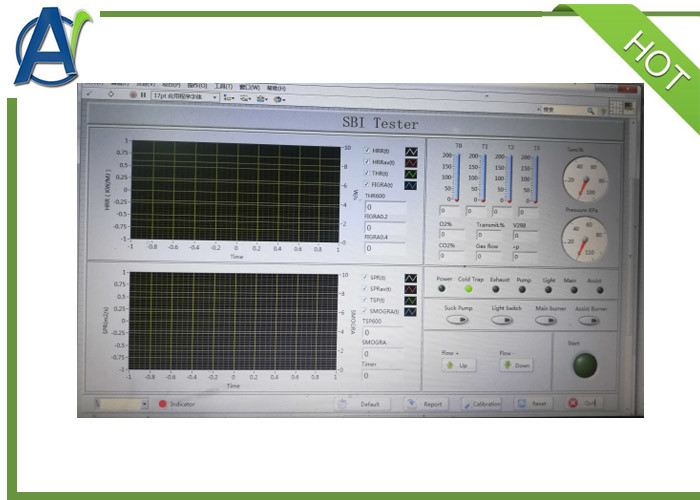Click the Flow − Down arrow button
700x500 pixels.
[516, 366]
